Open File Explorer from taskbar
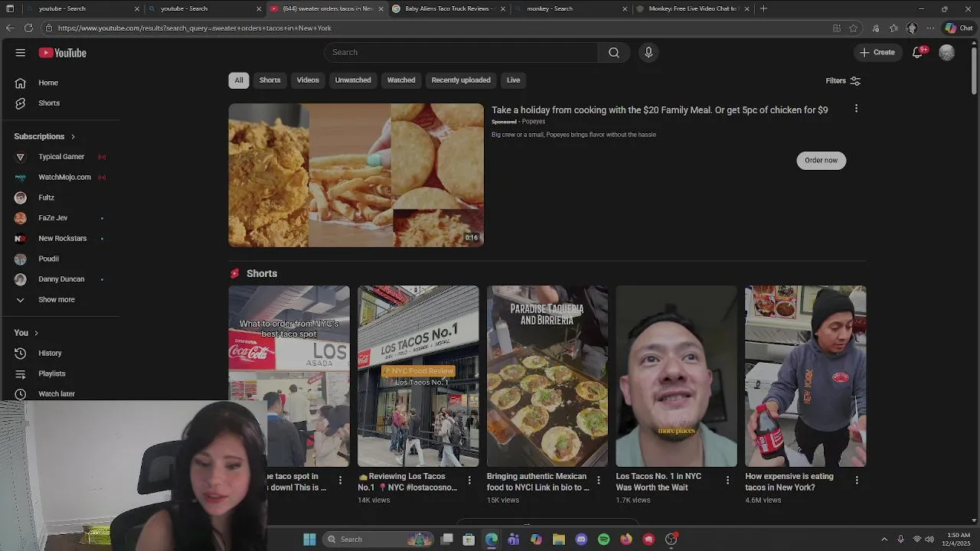The height and width of the screenshot is (551, 980). pyautogui.click(x=559, y=540)
